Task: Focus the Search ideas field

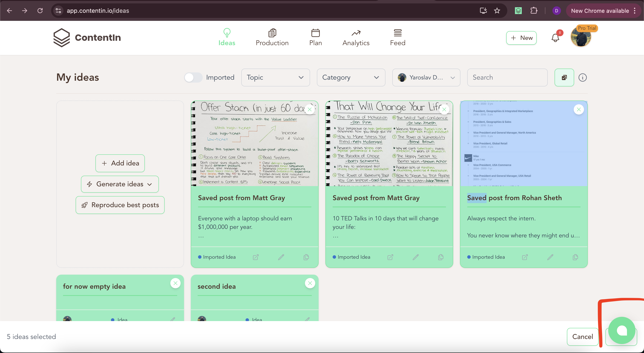Action: 507,77
